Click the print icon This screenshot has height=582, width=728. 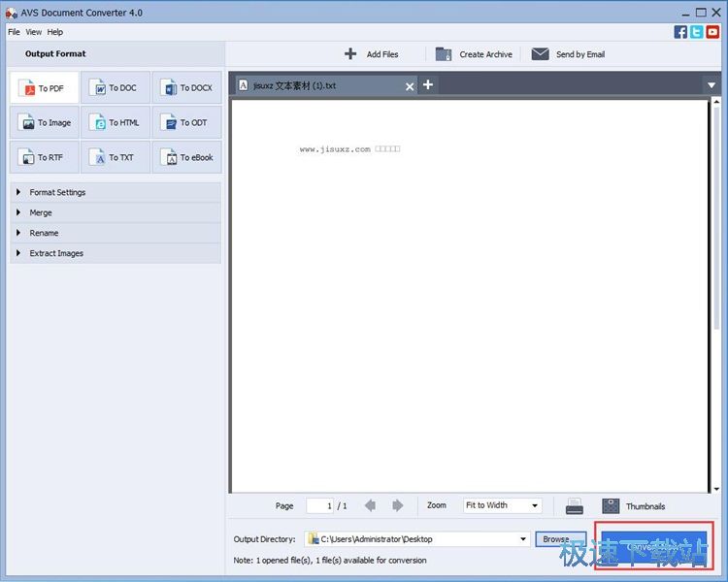575,505
